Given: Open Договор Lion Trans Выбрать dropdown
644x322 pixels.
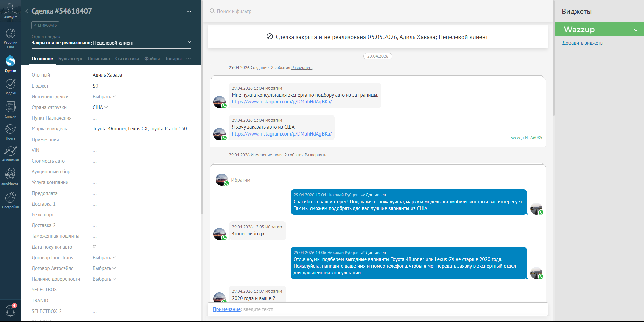Looking at the screenshot, I should 104,258.
